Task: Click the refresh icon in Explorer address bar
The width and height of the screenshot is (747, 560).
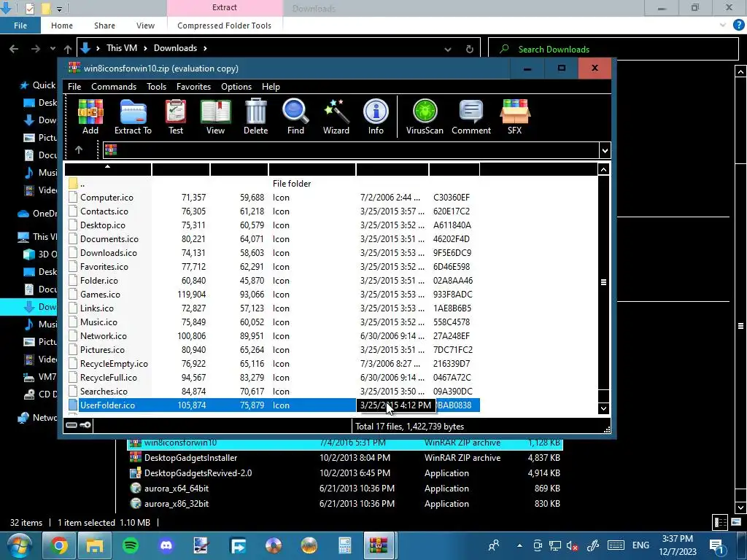Action: tap(469, 49)
